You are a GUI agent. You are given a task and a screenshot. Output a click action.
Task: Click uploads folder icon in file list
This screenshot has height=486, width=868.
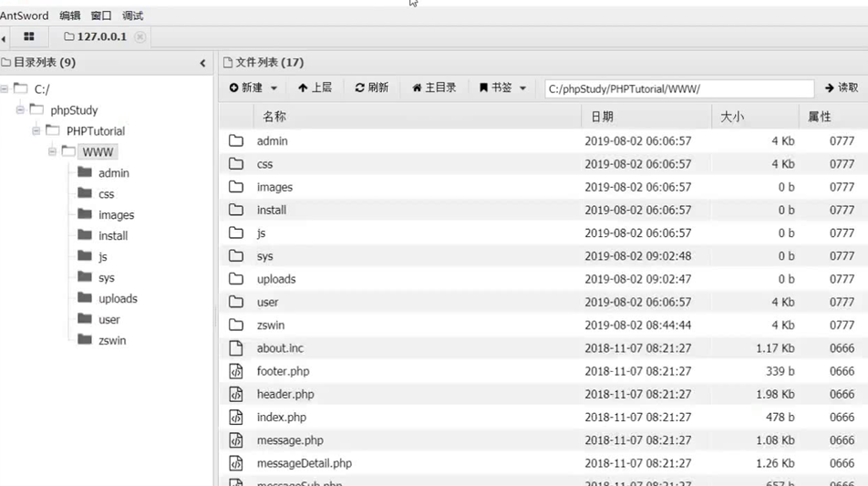(x=236, y=278)
